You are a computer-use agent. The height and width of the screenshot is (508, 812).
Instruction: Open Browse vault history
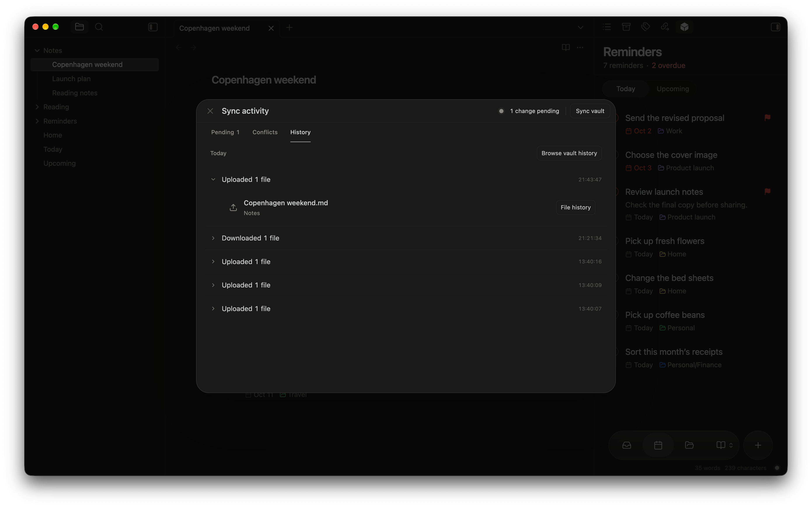tap(569, 153)
